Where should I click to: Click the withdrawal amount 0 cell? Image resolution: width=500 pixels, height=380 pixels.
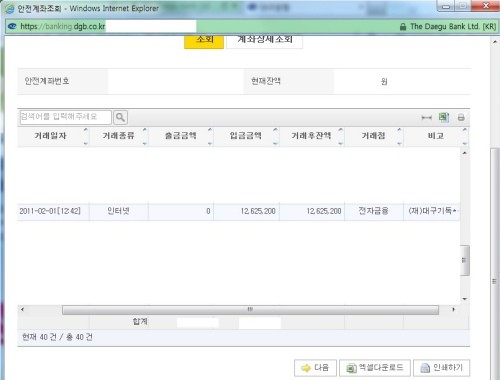point(181,211)
